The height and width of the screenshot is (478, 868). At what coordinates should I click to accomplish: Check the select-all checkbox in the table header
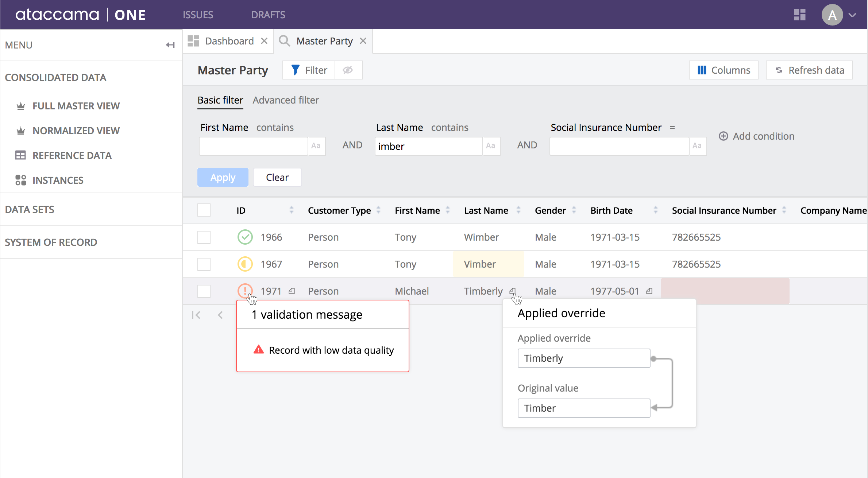coord(204,210)
